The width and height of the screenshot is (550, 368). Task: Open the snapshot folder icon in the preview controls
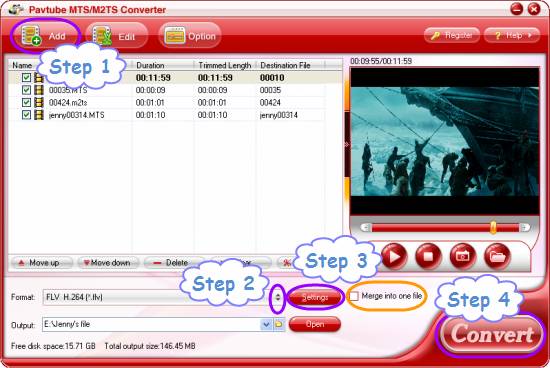497,256
